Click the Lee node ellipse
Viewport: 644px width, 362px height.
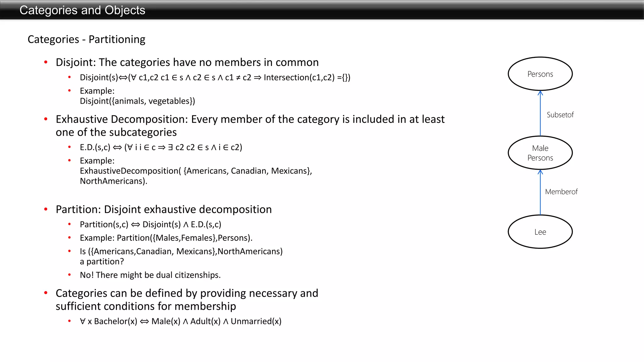coord(540,232)
